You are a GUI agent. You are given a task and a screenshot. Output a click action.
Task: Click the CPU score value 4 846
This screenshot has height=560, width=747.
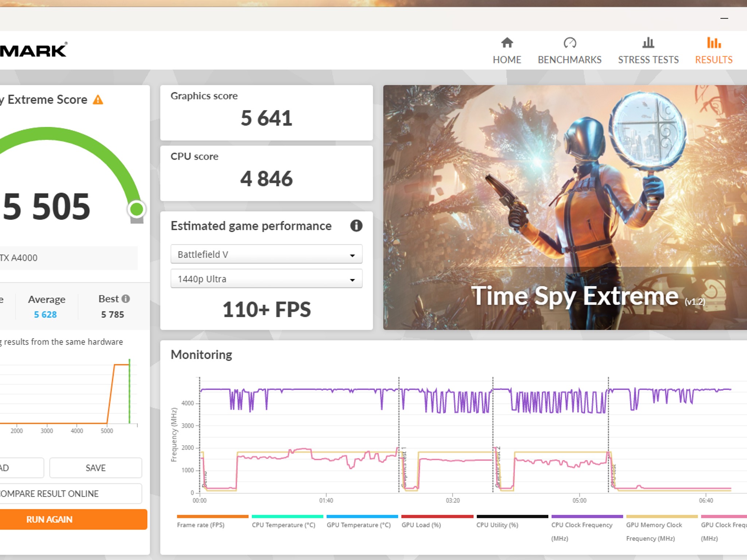coord(267,179)
